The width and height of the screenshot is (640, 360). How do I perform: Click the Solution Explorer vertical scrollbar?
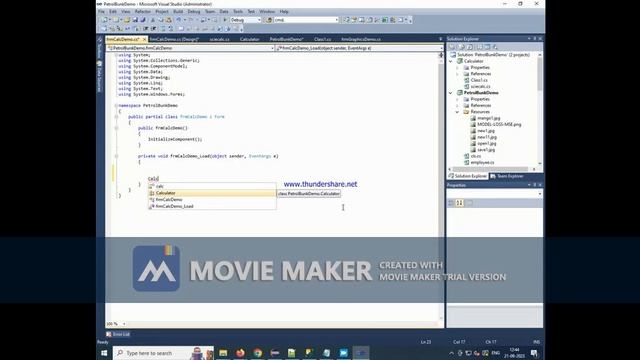click(540, 73)
